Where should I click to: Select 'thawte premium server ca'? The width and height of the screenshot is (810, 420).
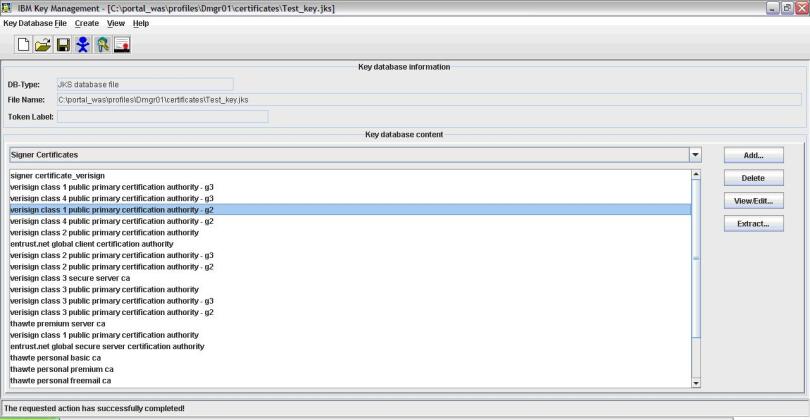point(350,323)
